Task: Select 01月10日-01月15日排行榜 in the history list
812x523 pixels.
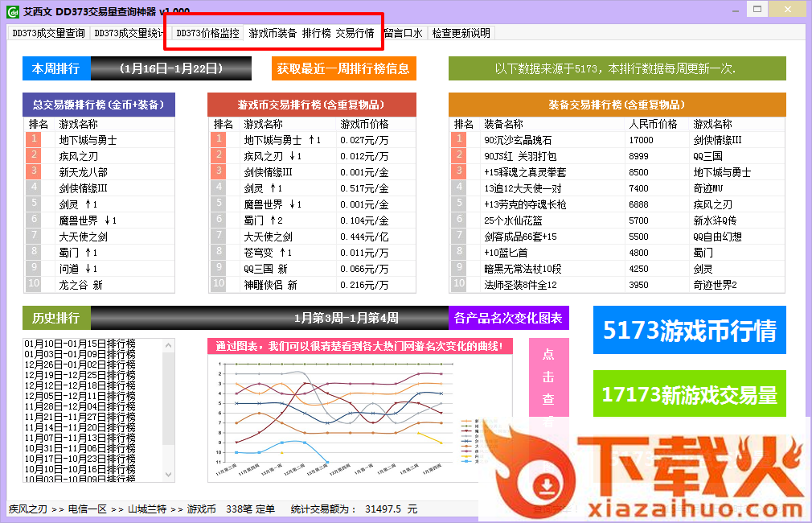Action: (x=80, y=344)
